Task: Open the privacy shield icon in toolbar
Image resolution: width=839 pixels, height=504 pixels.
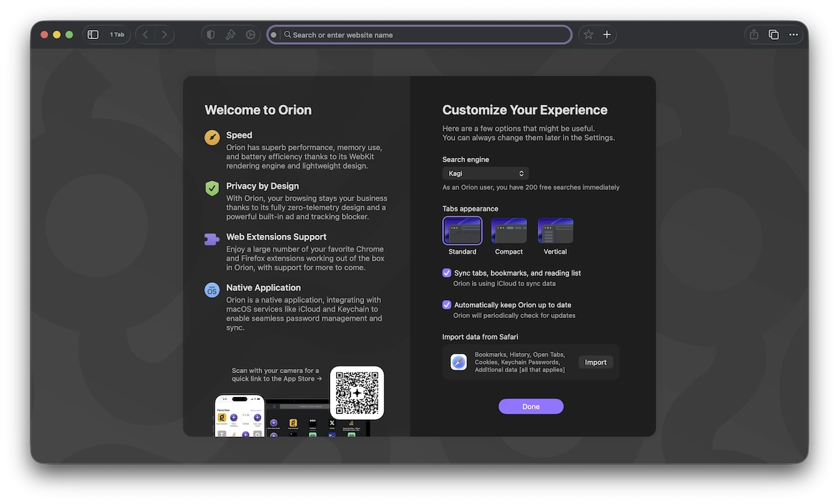Action: [210, 35]
